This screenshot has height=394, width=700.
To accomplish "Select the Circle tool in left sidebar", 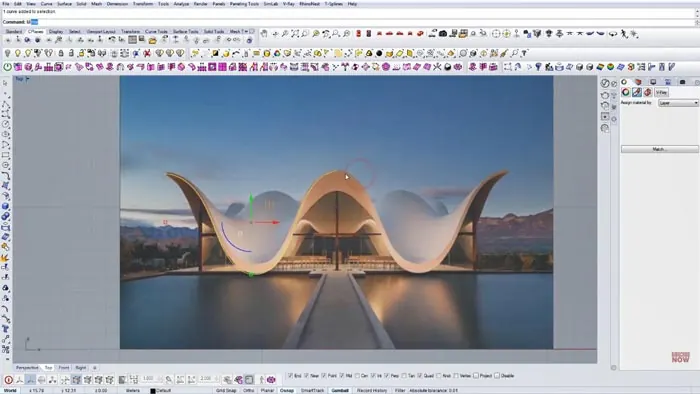I will pos(5,124).
